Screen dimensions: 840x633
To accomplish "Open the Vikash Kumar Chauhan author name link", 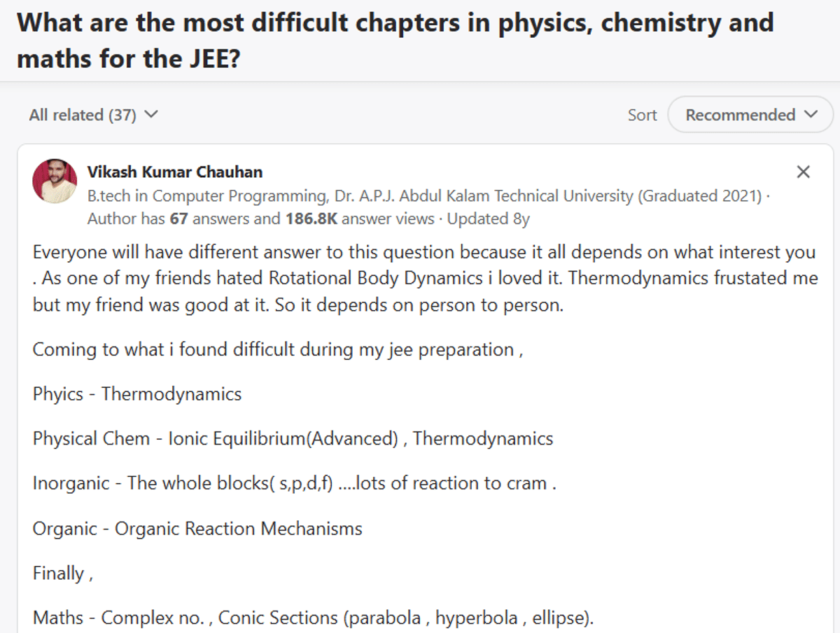I will click(175, 172).
